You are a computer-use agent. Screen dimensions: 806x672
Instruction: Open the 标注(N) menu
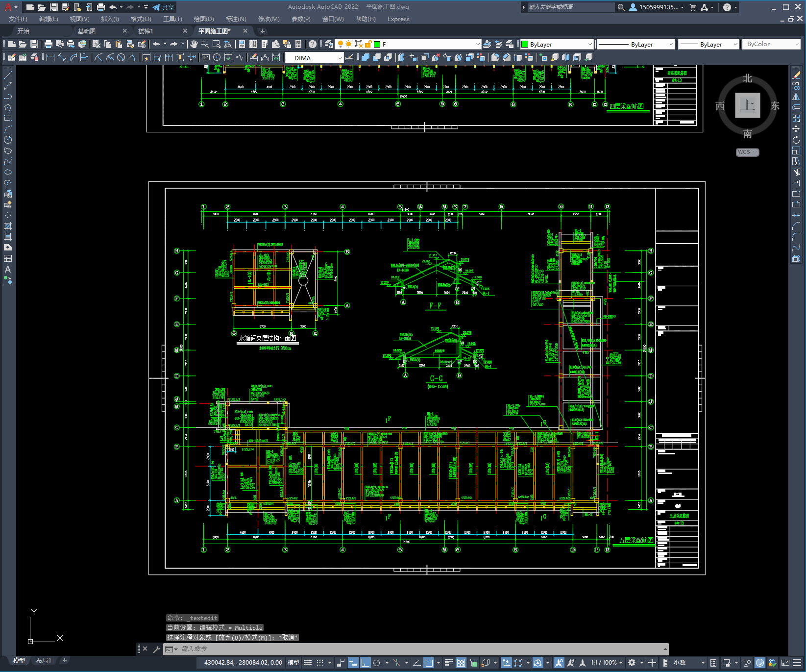point(236,19)
